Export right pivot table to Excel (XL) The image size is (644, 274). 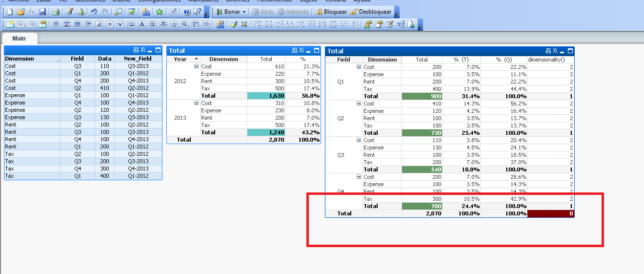(555, 51)
